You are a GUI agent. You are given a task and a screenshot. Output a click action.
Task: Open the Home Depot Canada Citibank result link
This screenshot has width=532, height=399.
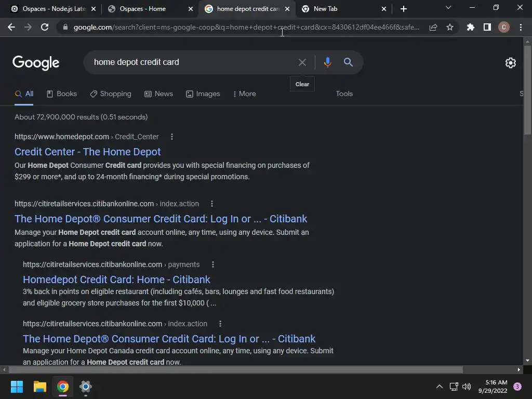click(x=169, y=339)
